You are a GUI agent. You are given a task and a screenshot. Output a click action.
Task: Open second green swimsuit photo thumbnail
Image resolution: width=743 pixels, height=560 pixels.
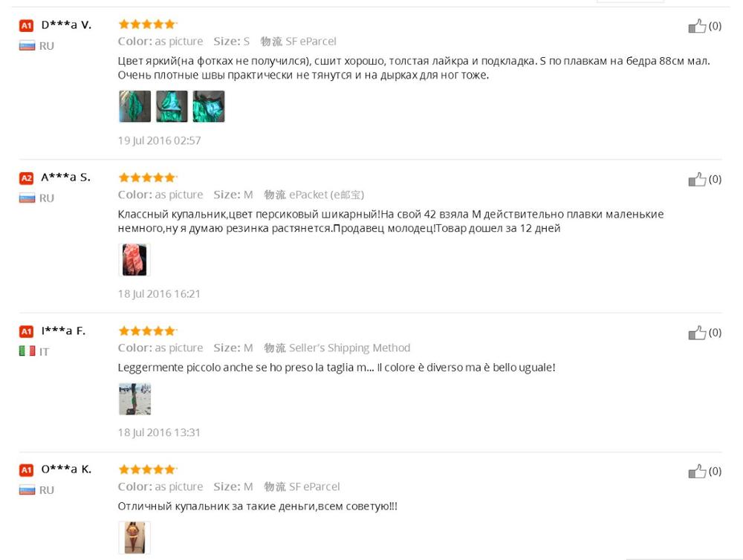pos(172,107)
